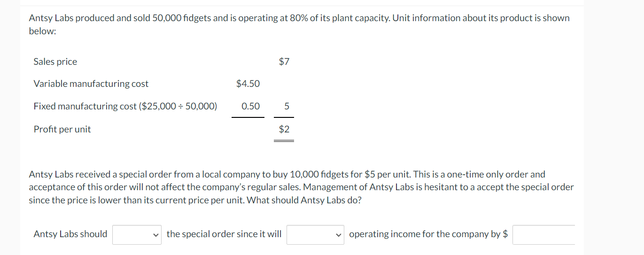Click the $4.50 variable cost value
Image resolution: width=644 pixels, height=255 pixels.
pyautogui.click(x=248, y=84)
